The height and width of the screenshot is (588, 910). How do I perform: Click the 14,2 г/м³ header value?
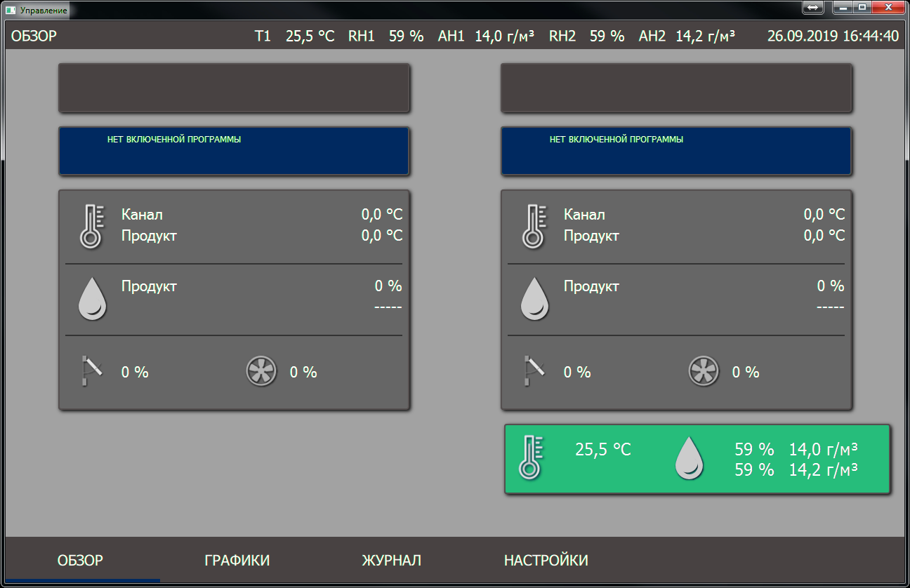(706, 36)
